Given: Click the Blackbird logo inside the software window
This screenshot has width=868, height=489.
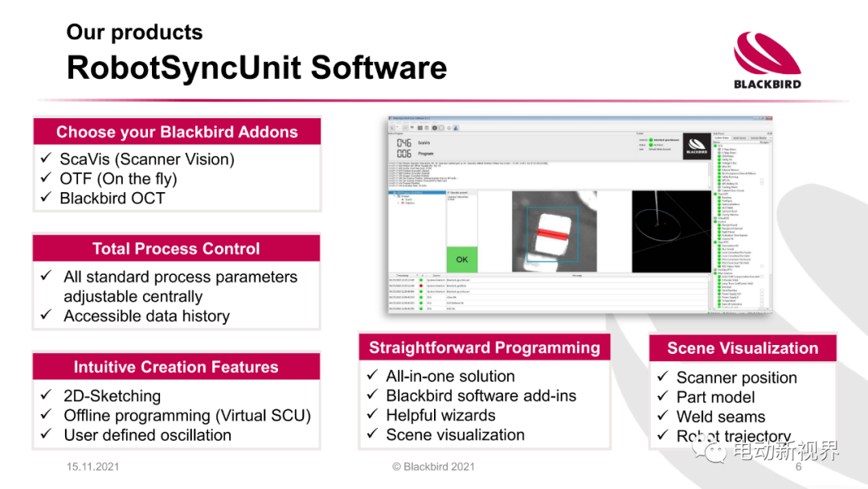Looking at the screenshot, I should coord(697,146).
